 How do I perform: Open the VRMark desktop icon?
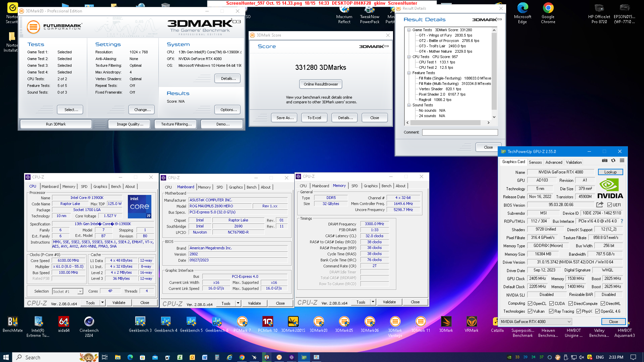[x=472, y=324]
